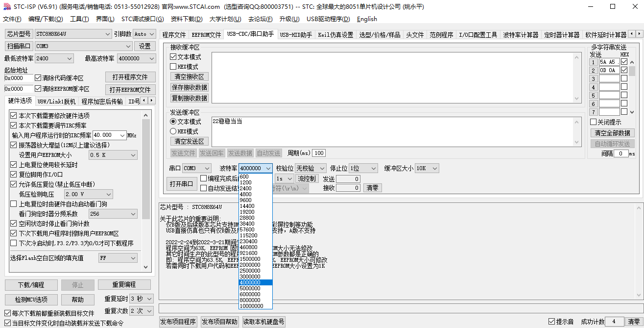This screenshot has width=644, height=328.
Task: Switch to Keil仿真设置 tab
Action: (x=335, y=35)
